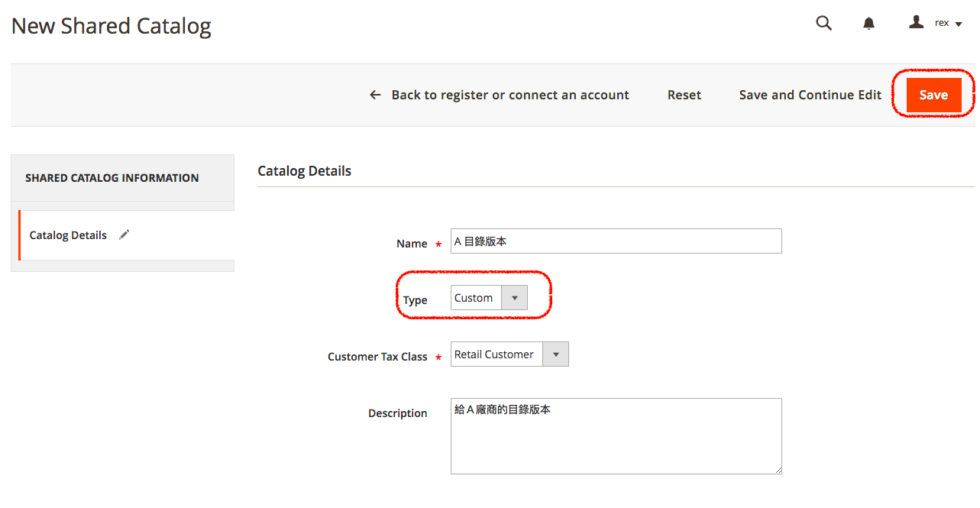Click Save and Continue Edit
The width and height of the screenshot is (980, 508).
click(810, 95)
